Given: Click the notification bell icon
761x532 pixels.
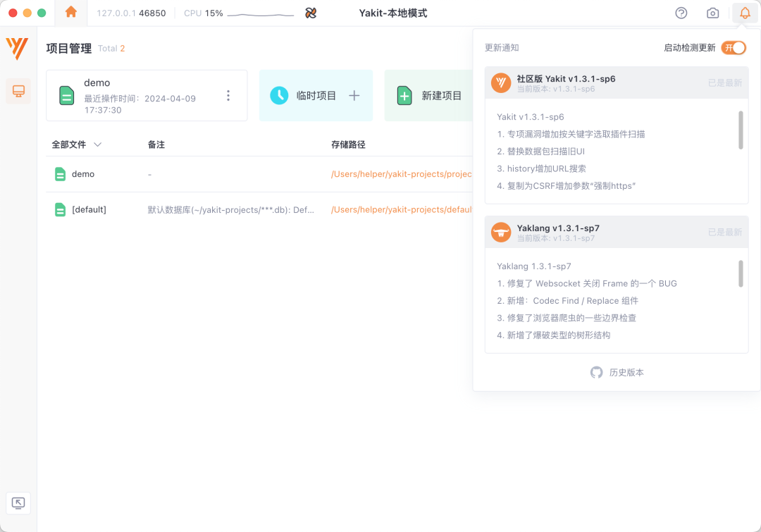Looking at the screenshot, I should [745, 13].
